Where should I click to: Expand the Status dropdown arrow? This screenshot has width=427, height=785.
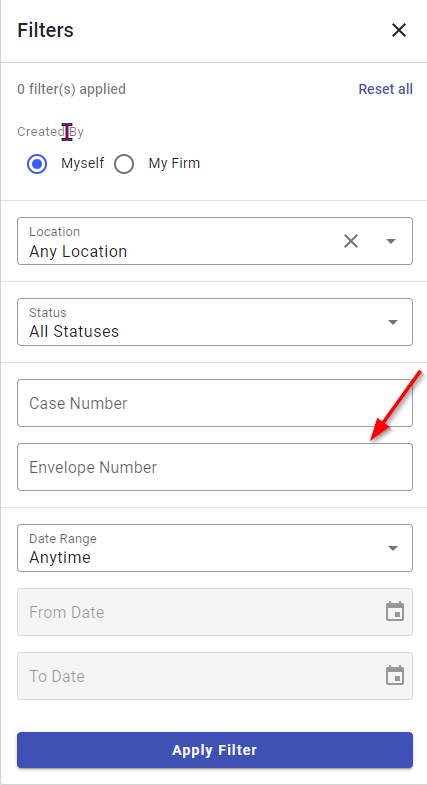(x=393, y=322)
